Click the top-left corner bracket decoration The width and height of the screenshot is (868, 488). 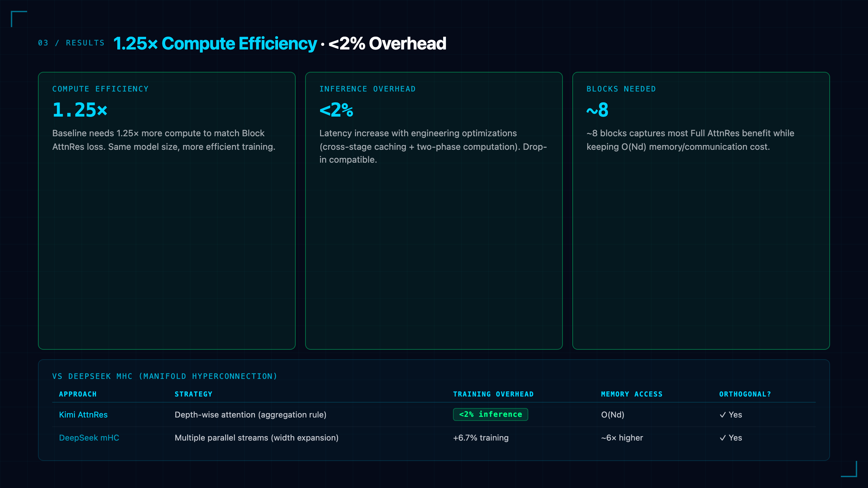tap(19, 19)
